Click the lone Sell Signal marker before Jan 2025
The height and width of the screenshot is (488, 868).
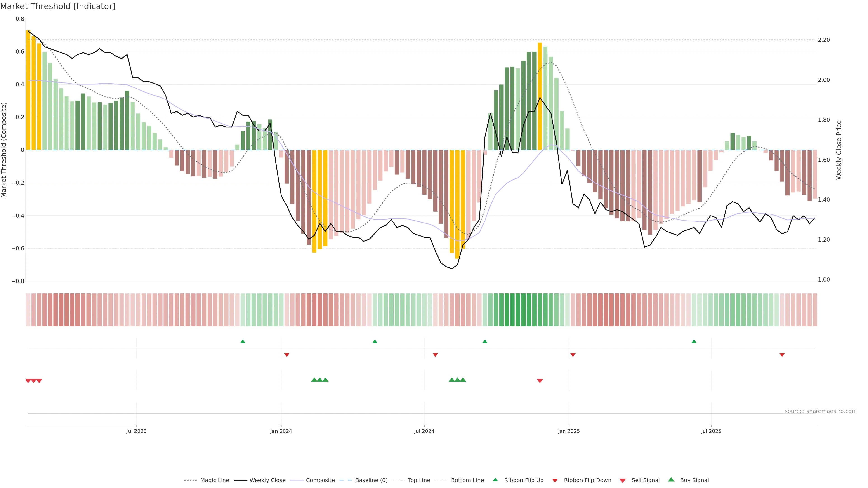point(540,381)
